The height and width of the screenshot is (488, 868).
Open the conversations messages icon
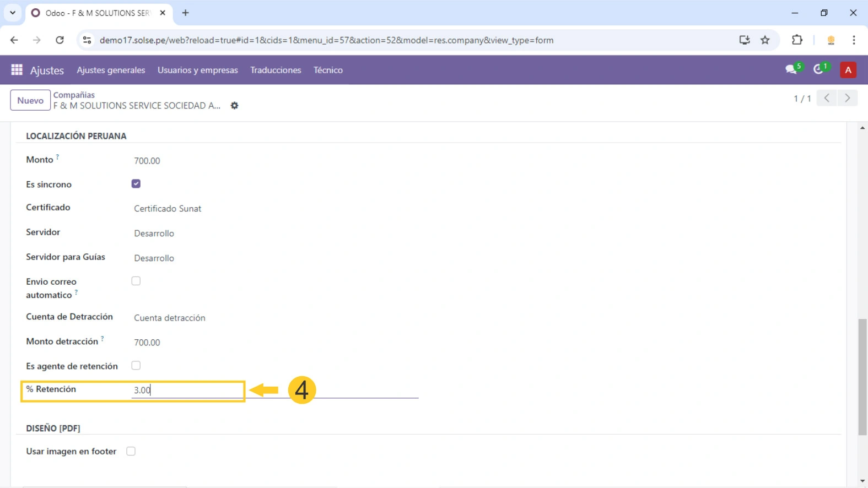click(x=791, y=69)
